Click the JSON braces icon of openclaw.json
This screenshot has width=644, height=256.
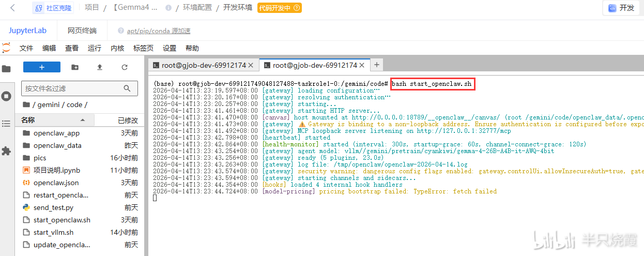click(x=26, y=183)
